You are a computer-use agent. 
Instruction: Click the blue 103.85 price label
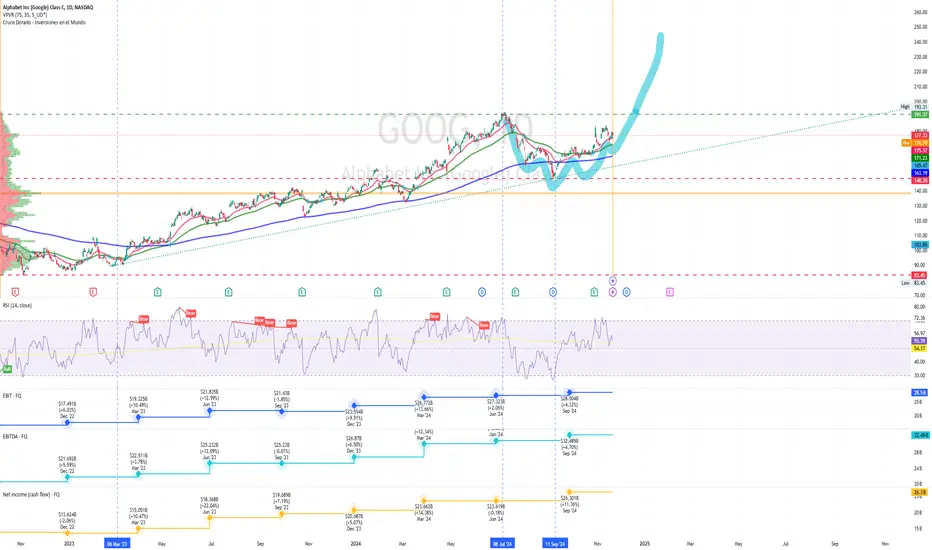point(920,244)
